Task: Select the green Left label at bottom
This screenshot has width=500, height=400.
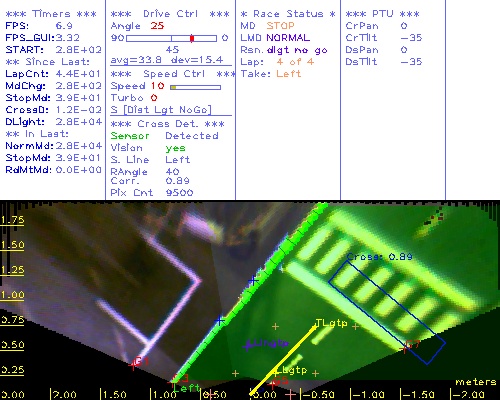Action: [187, 388]
